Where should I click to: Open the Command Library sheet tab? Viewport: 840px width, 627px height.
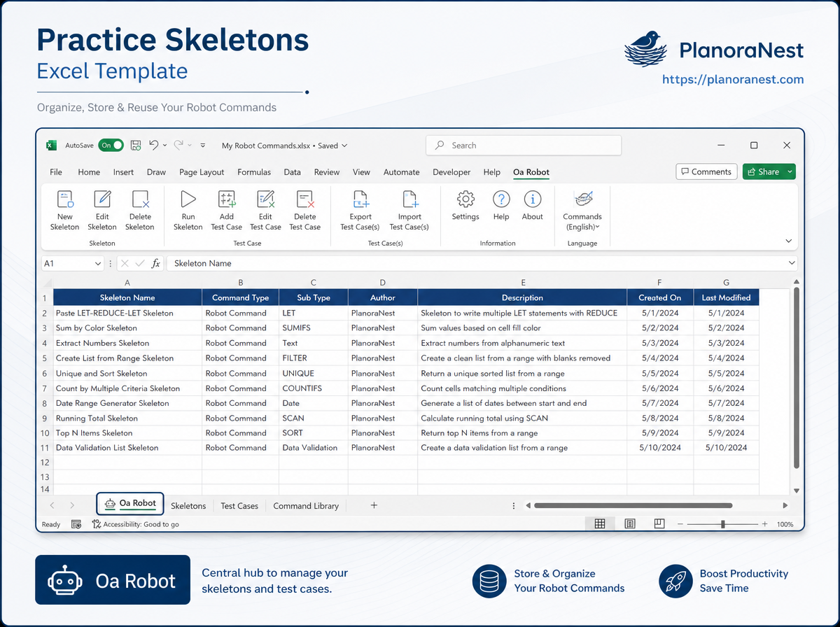pyautogui.click(x=306, y=505)
